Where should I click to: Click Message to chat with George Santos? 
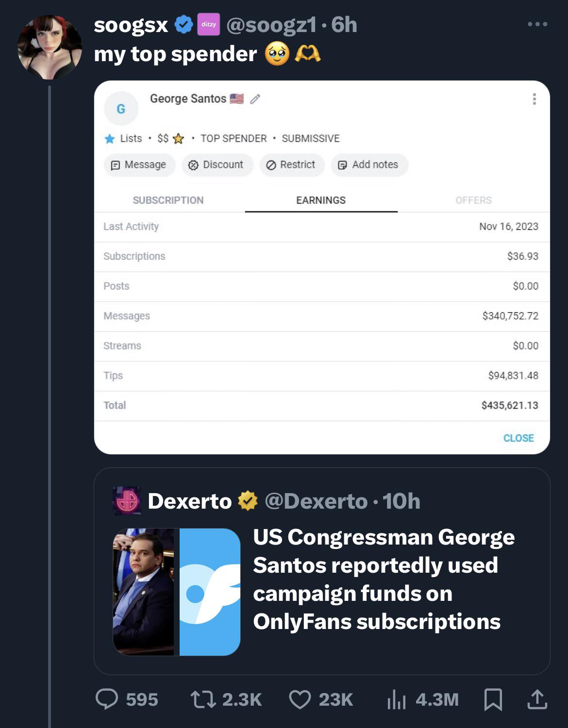(139, 165)
